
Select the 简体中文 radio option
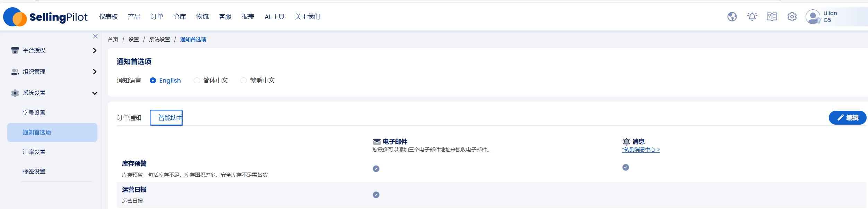coord(197,81)
